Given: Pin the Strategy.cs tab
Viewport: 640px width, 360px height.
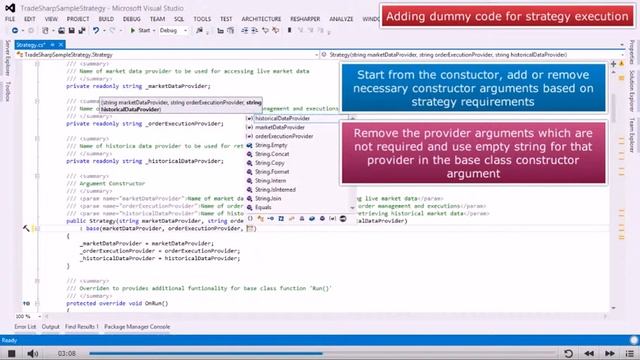Looking at the screenshot, I should click(53, 44).
